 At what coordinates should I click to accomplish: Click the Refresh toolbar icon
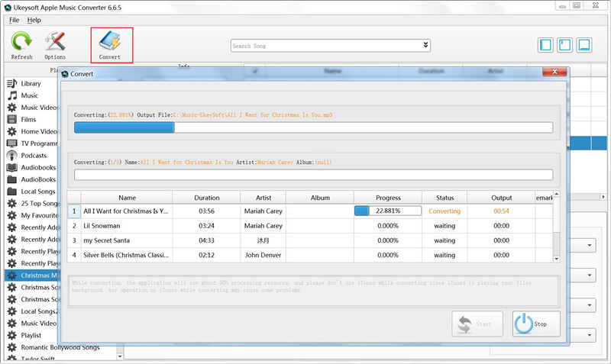[x=21, y=45]
